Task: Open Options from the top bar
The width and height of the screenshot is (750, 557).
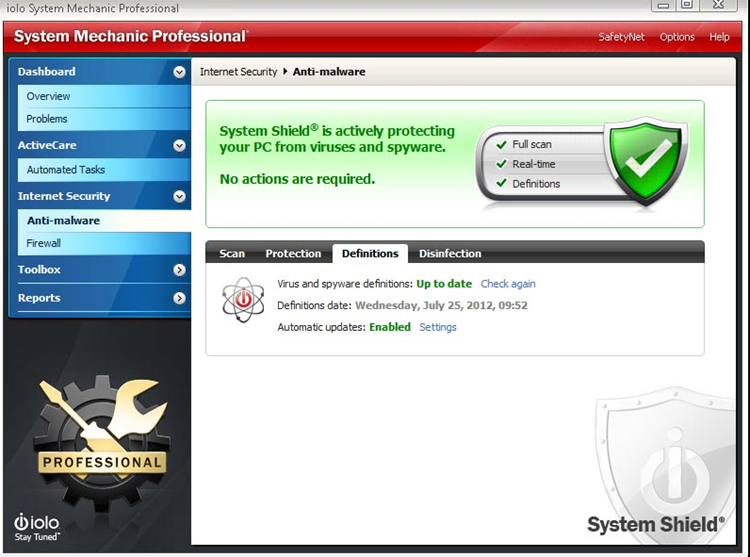Action: coord(677,37)
